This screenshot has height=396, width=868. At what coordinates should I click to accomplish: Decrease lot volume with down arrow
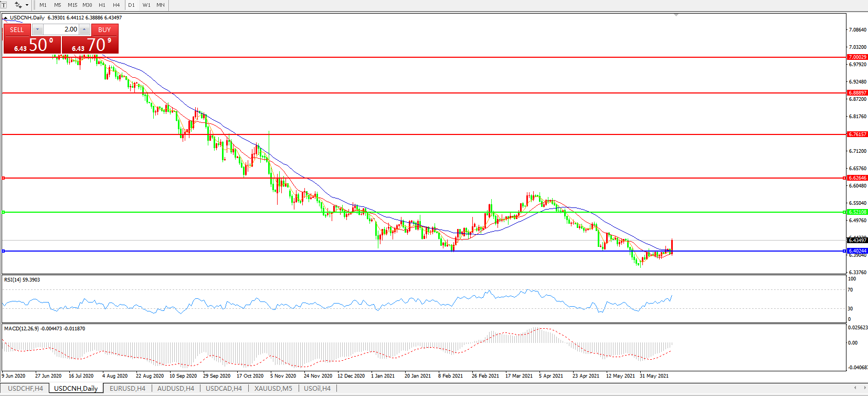click(x=38, y=29)
